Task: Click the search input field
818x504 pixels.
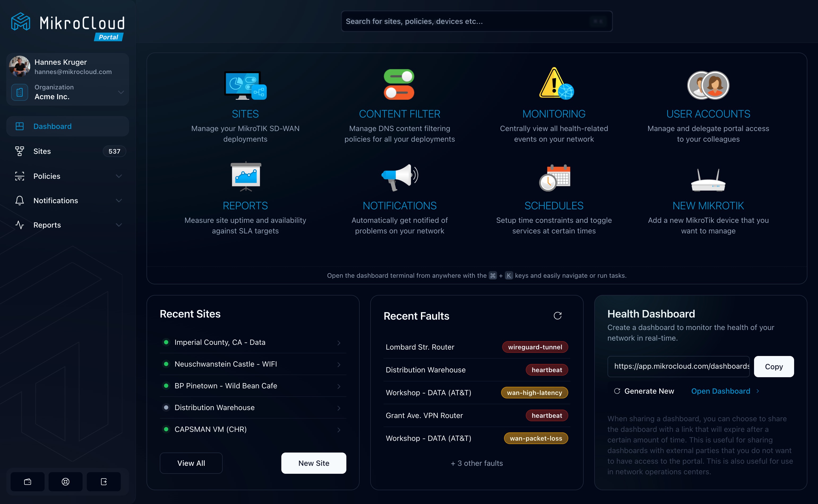Action: tap(476, 21)
